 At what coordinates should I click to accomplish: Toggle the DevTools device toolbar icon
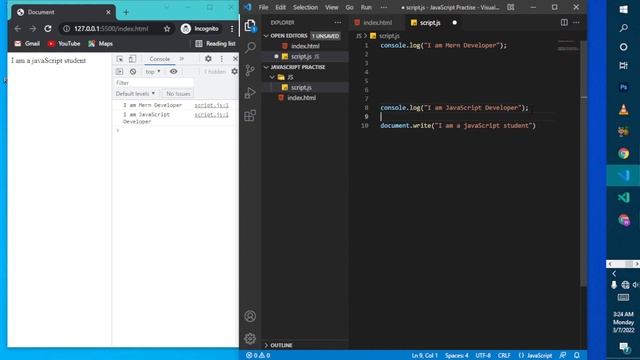132,59
